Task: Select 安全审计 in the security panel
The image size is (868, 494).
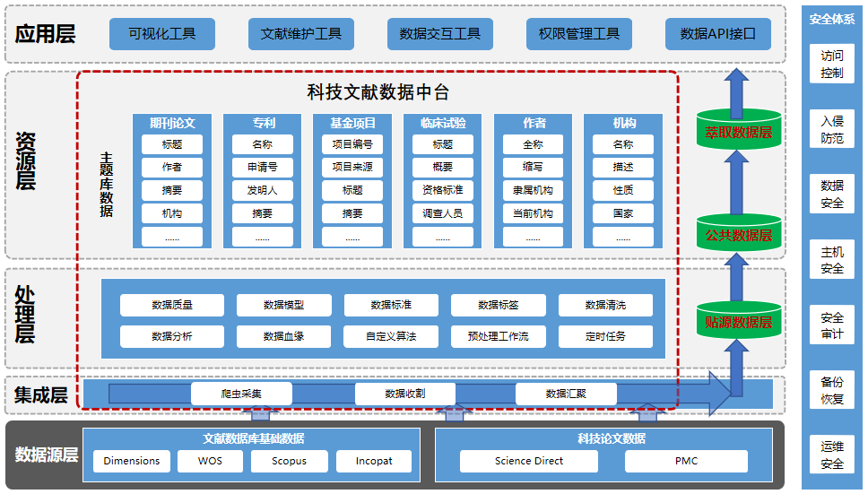Action: 832,325
